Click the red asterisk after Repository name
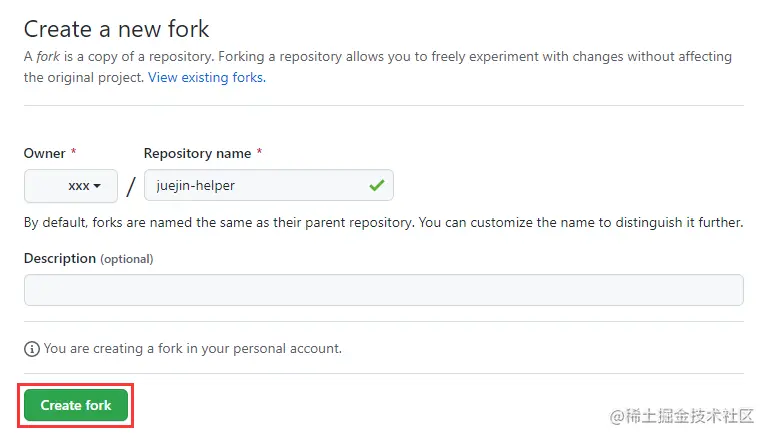 tap(260, 153)
